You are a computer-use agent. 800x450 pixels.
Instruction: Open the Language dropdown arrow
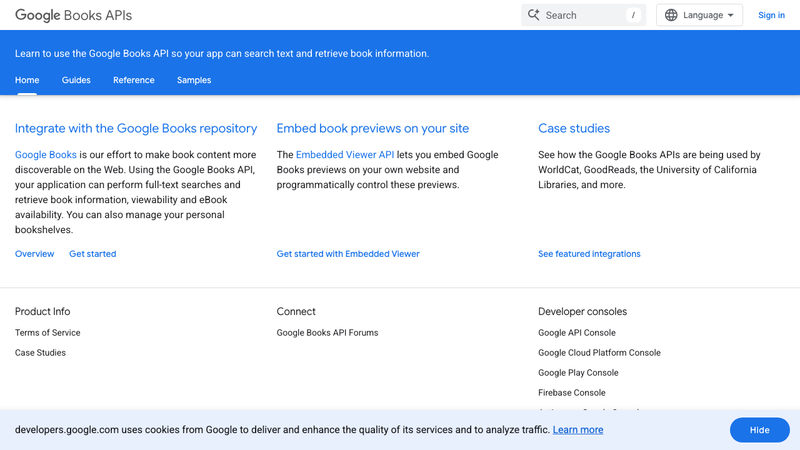(731, 15)
